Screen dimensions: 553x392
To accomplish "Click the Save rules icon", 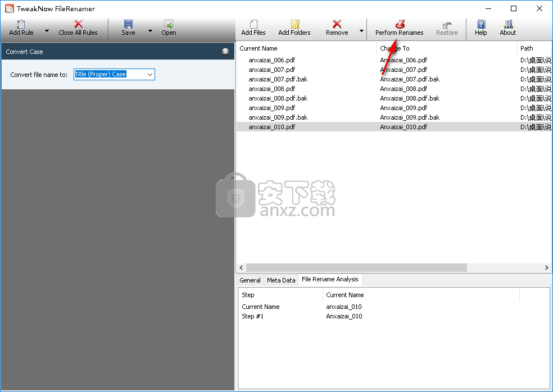I will pos(128,25).
